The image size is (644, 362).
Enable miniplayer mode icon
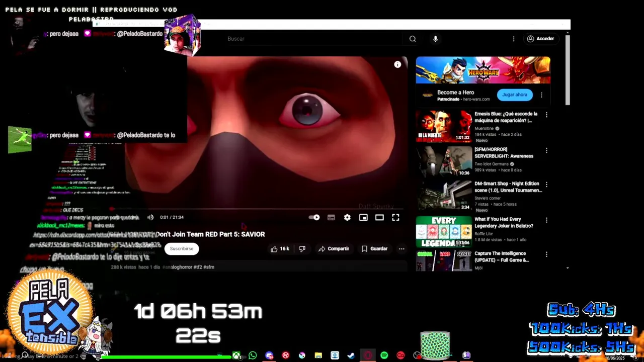[363, 217]
